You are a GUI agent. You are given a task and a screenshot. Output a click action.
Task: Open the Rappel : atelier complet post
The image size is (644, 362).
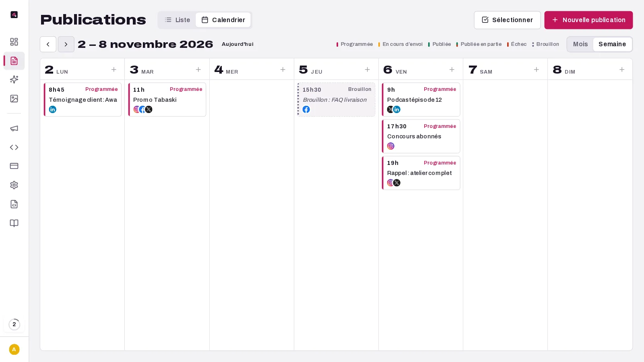point(421,173)
